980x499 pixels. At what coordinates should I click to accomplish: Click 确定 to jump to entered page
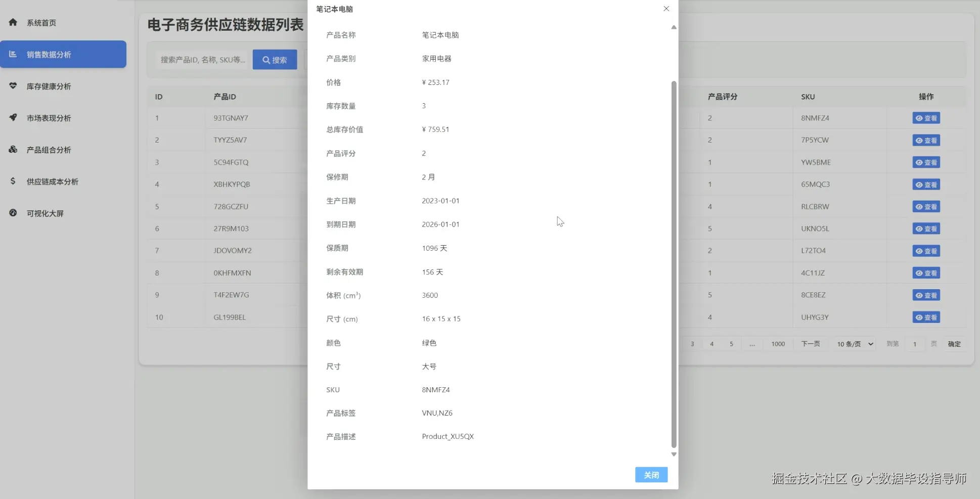point(954,343)
